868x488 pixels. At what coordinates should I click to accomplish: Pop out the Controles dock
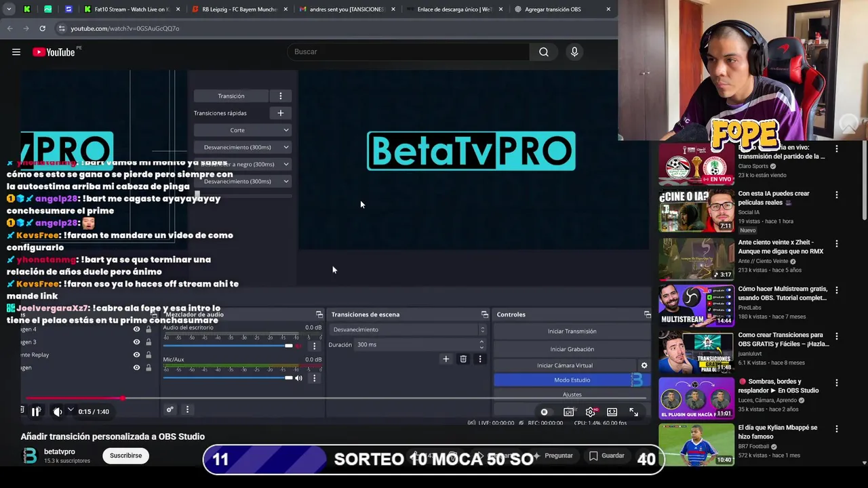click(647, 314)
